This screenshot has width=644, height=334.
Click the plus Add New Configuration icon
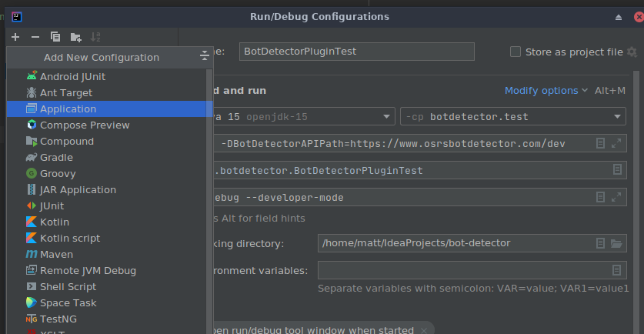click(x=15, y=37)
